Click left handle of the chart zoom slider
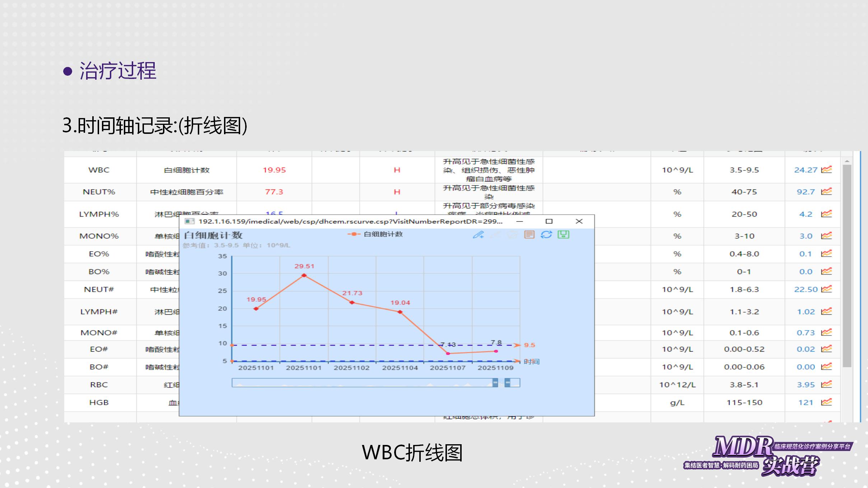The image size is (868, 488). click(x=495, y=383)
